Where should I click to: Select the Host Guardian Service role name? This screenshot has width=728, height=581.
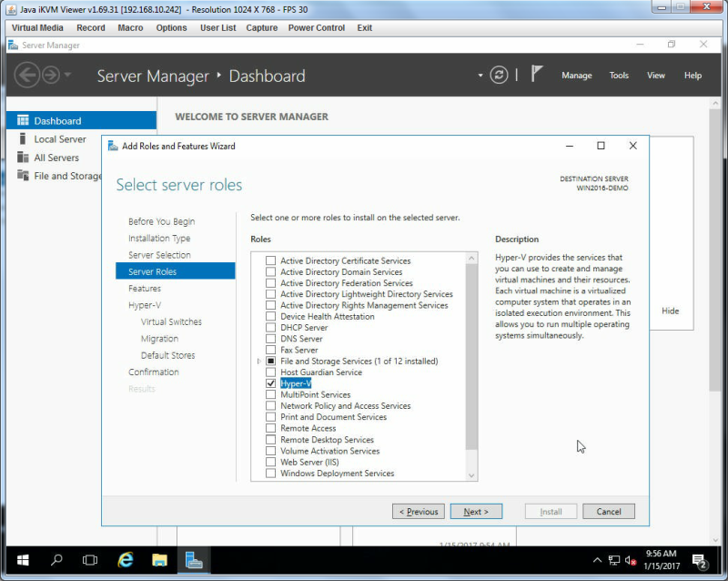pos(321,372)
